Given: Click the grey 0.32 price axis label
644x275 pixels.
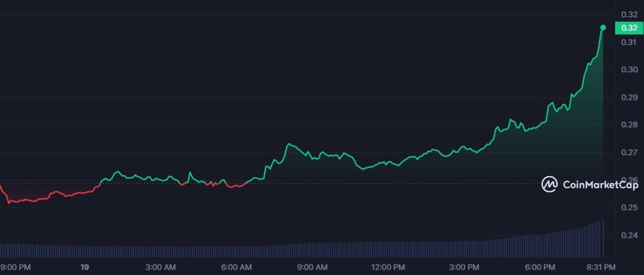Looking at the screenshot, I should click(x=629, y=14).
